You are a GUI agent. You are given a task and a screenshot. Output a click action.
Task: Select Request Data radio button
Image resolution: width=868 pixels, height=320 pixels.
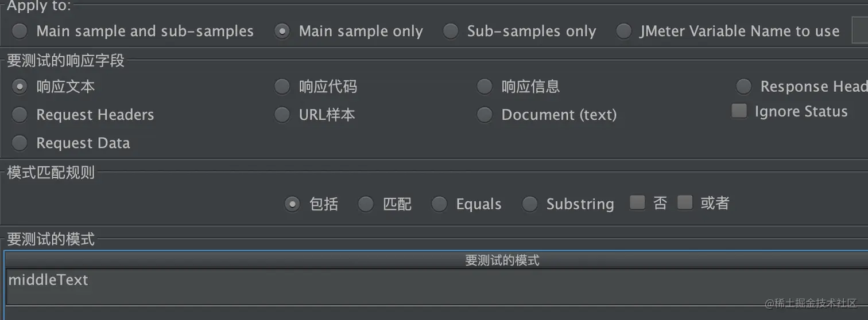20,143
